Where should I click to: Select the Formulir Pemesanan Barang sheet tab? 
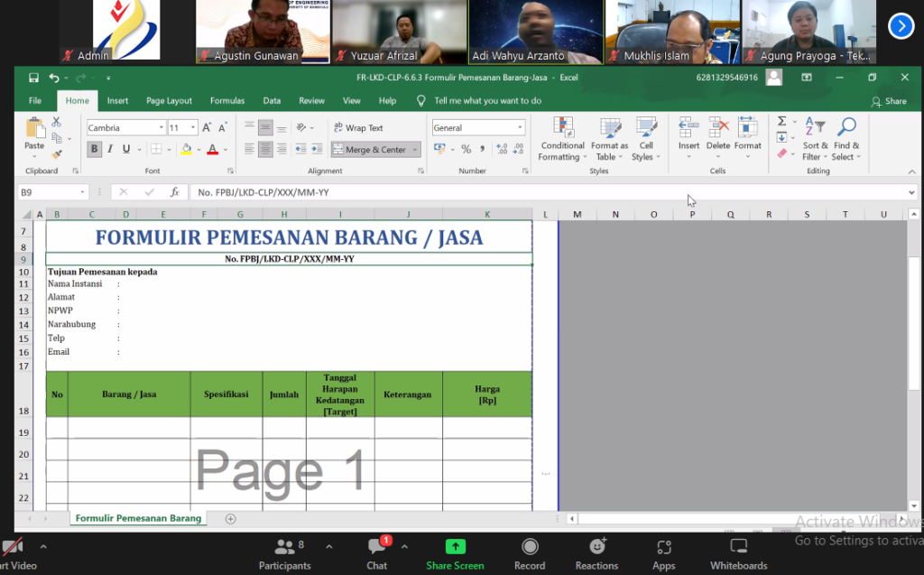(x=138, y=518)
